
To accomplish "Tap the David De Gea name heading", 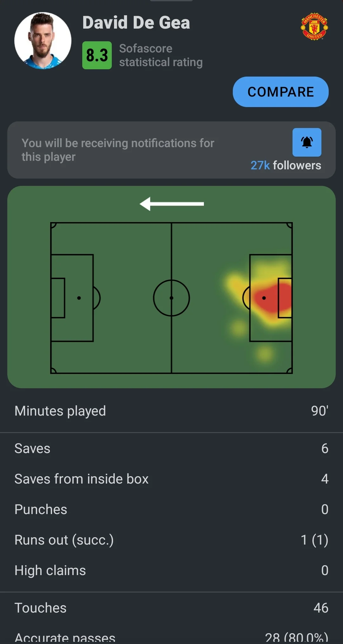I will coord(136,23).
